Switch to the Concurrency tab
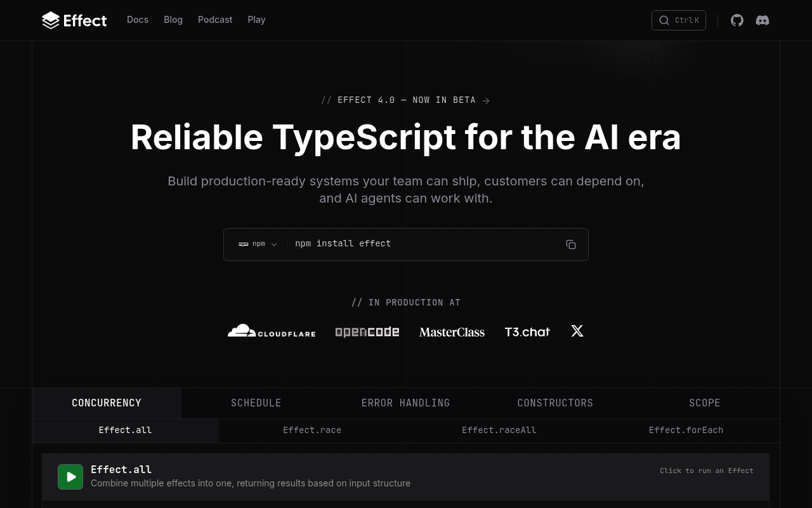This screenshot has height=508, width=812. click(x=107, y=403)
